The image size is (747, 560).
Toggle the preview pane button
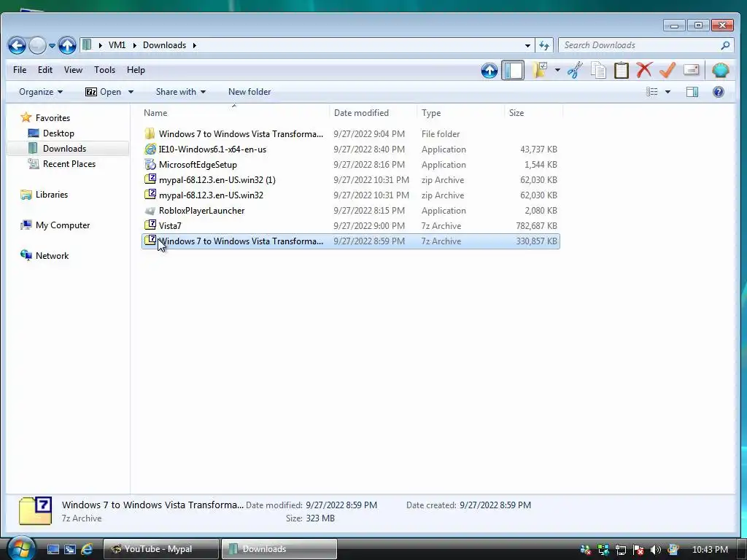point(692,92)
